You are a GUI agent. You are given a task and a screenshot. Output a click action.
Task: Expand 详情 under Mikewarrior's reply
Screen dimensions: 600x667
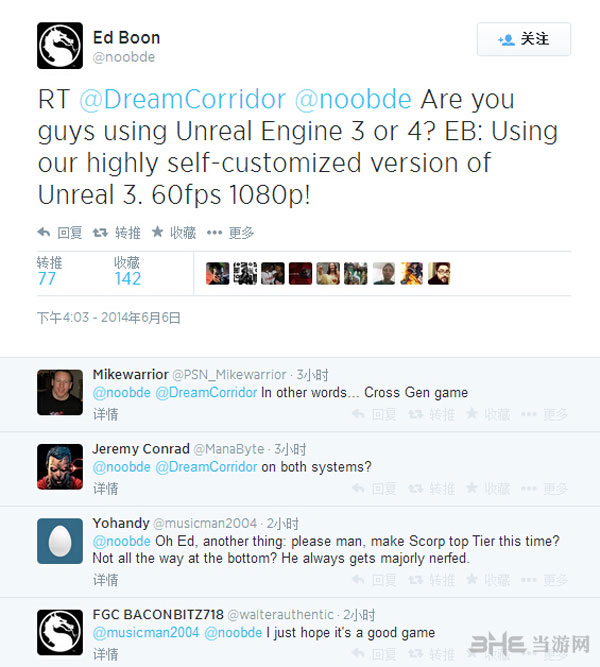click(106, 413)
